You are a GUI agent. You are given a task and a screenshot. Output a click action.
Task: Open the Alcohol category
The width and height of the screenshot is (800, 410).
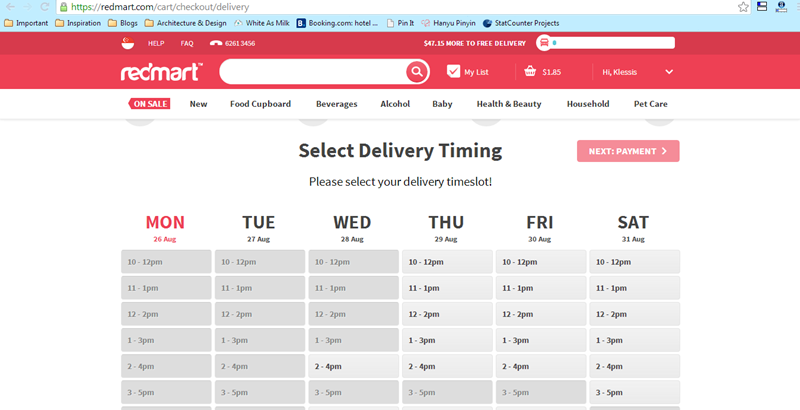pyautogui.click(x=395, y=104)
